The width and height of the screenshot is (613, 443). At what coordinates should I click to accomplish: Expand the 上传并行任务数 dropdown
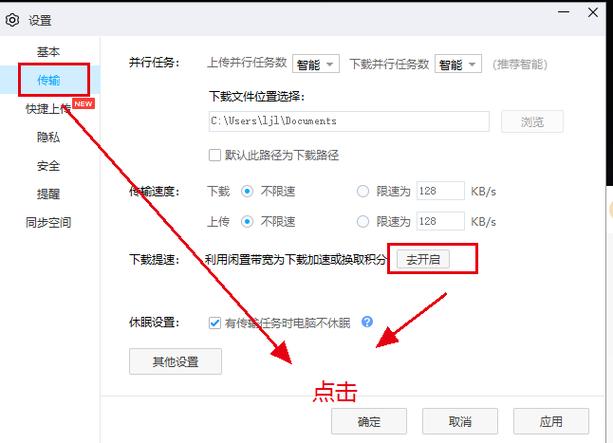click(316, 64)
